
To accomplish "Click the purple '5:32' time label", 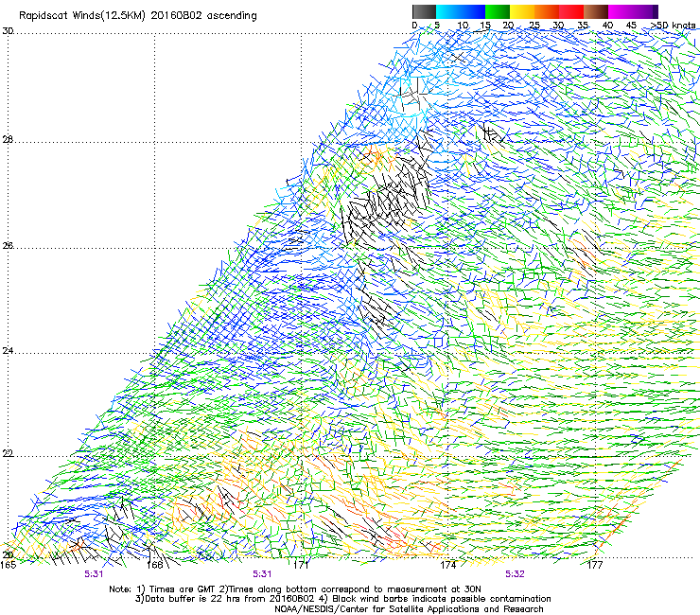I will click(515, 574).
